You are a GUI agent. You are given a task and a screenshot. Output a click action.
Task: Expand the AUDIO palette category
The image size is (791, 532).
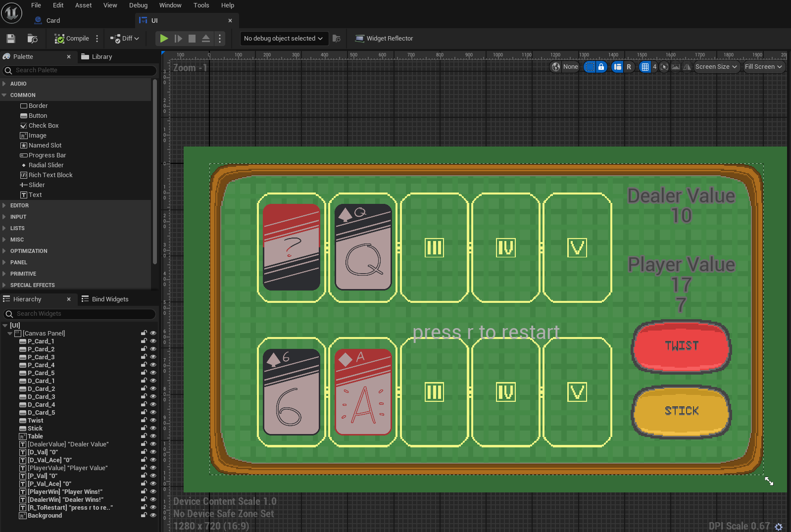pos(4,84)
